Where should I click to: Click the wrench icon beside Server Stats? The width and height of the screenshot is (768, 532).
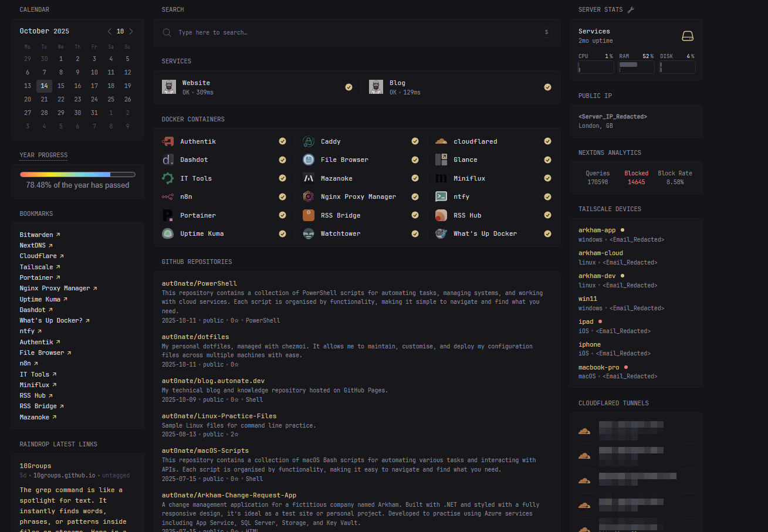pyautogui.click(x=631, y=9)
